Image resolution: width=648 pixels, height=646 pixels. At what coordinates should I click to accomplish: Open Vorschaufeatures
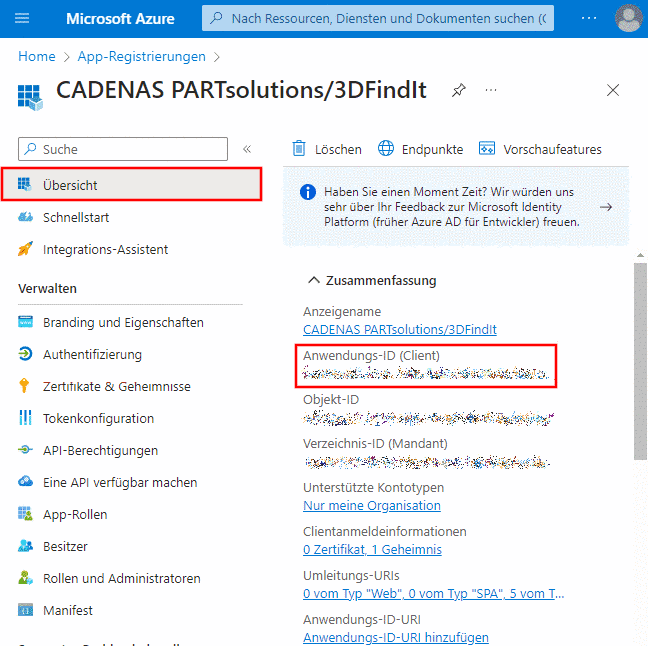click(x=552, y=149)
